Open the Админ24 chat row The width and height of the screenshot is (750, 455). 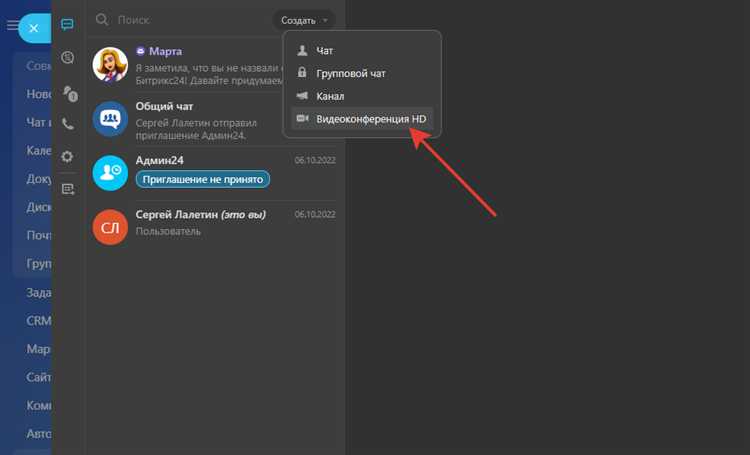click(214, 173)
